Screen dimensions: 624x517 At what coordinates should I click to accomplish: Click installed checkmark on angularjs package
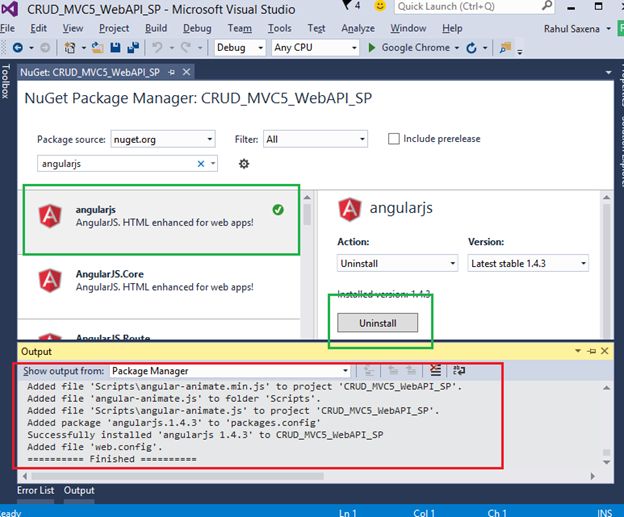[278, 210]
